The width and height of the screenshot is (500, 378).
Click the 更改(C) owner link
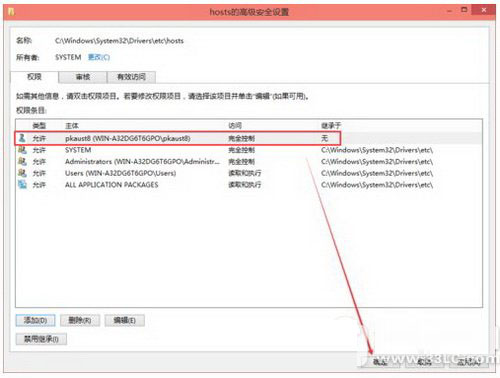pos(99,57)
